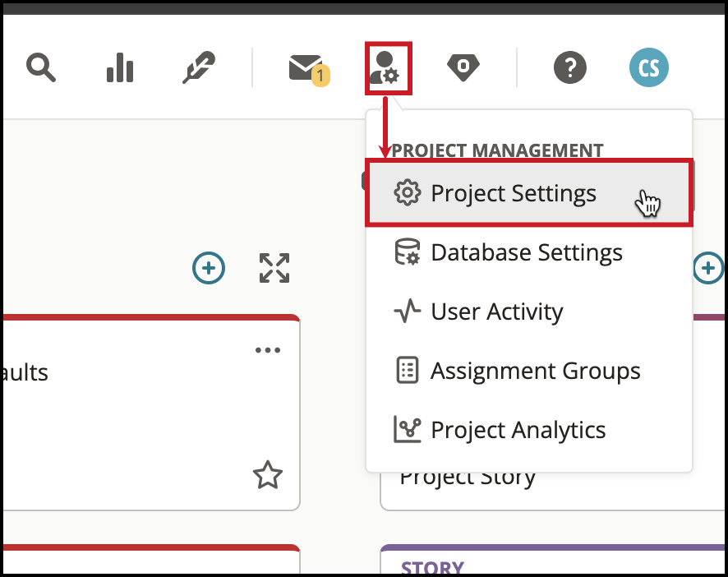Click the expand fullscreen arrows icon
The height and width of the screenshot is (577, 728).
[x=274, y=268]
